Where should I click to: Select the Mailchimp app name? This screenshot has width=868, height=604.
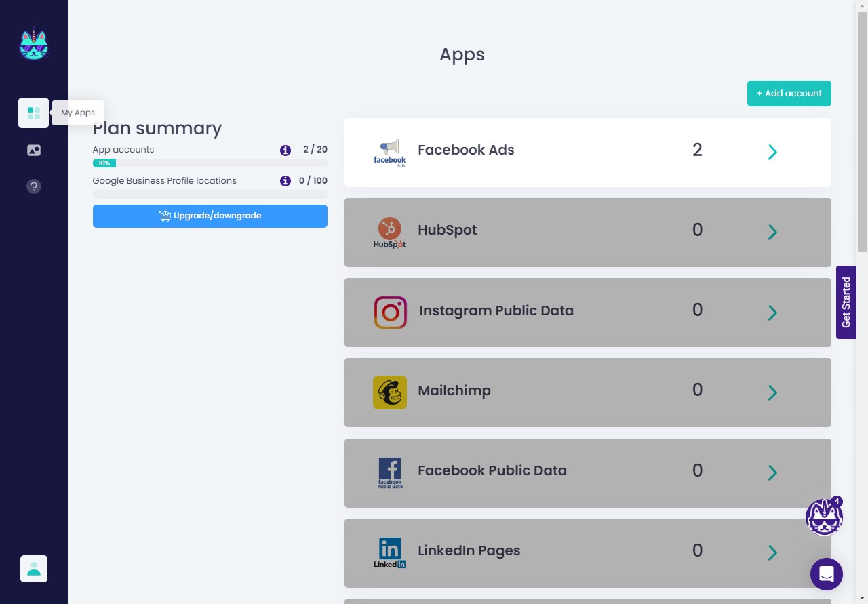coord(454,391)
